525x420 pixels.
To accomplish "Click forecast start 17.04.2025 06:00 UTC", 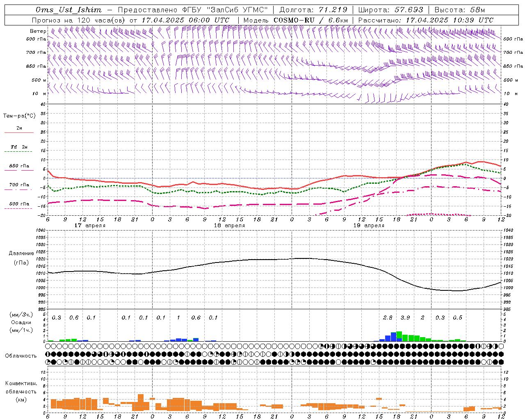I will click(x=185, y=20).
